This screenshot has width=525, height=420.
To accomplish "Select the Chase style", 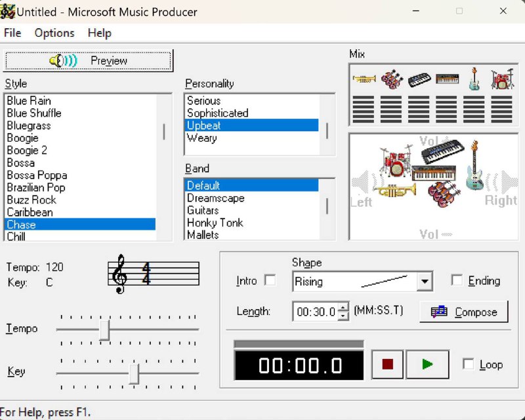I will [80, 224].
